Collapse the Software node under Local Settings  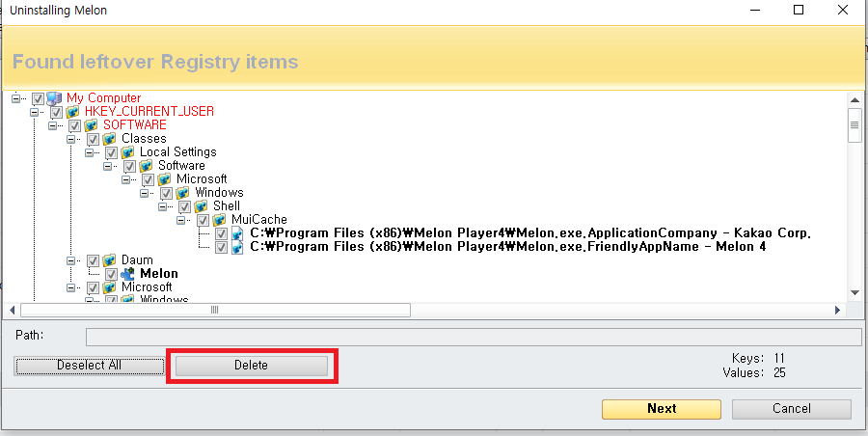coord(107,166)
